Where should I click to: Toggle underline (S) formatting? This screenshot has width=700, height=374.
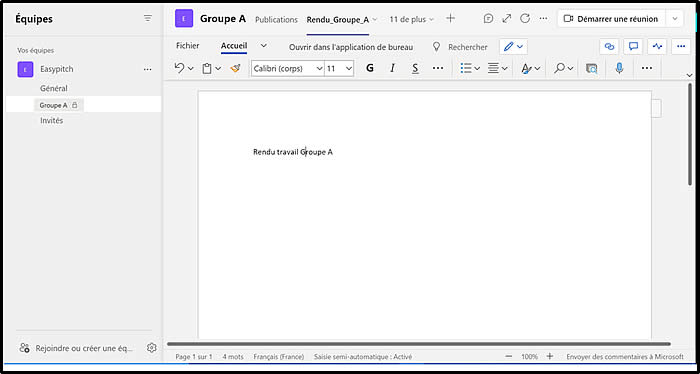tap(415, 68)
